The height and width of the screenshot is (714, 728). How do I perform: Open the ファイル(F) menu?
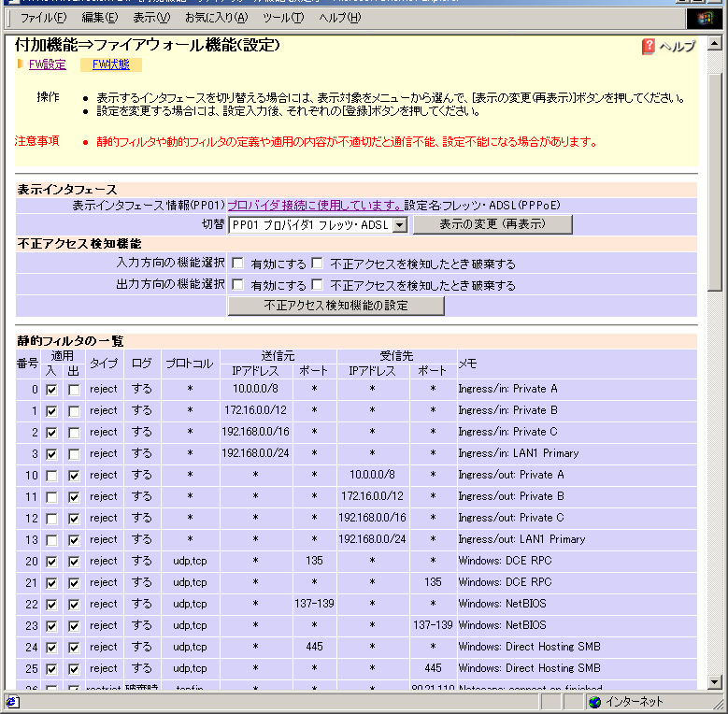pos(43,18)
